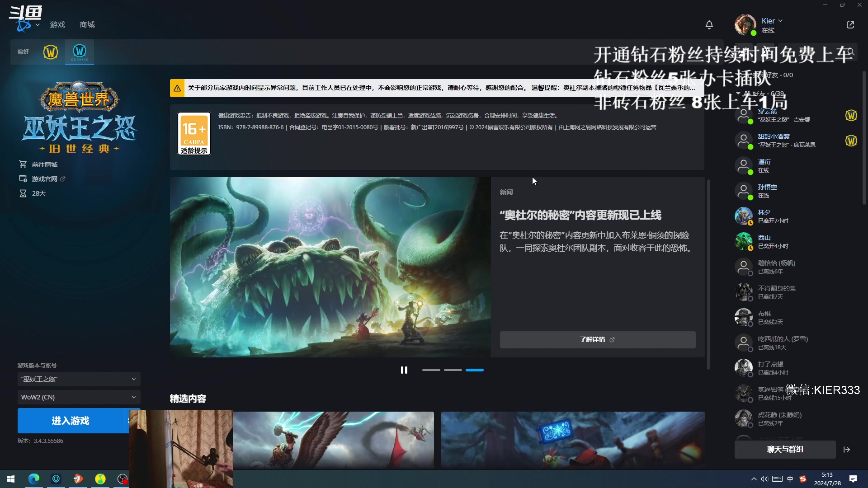
Task: Click the pop-out window icon beside Kier
Action: [x=850, y=25]
